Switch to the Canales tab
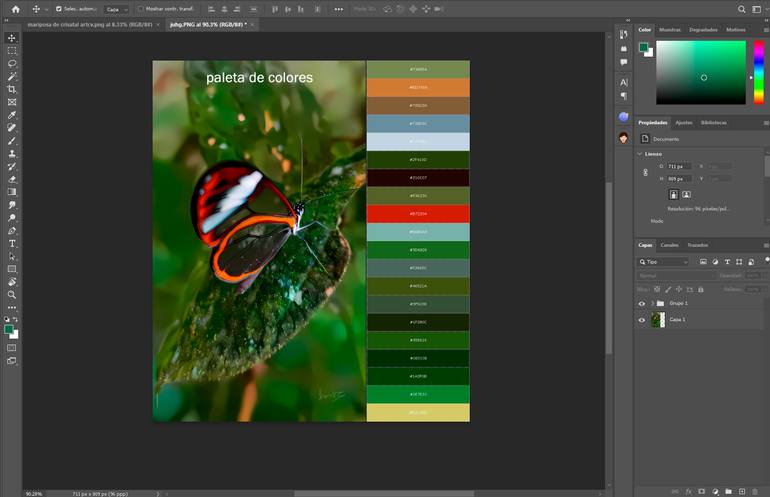This screenshot has width=770, height=497. coord(670,245)
